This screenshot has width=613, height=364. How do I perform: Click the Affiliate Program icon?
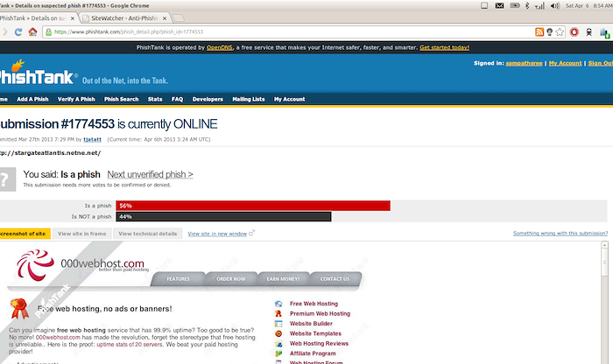(x=278, y=353)
